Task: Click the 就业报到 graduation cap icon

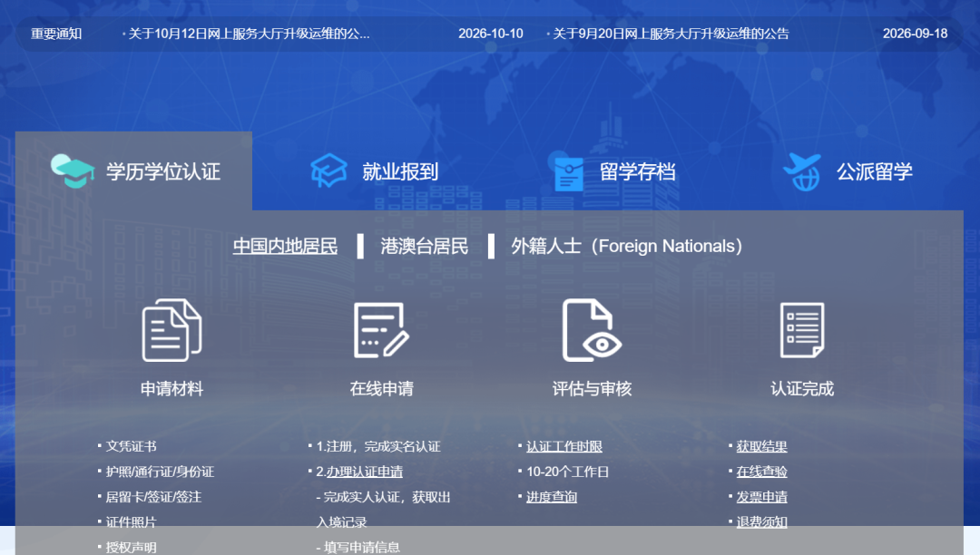Action: [328, 170]
